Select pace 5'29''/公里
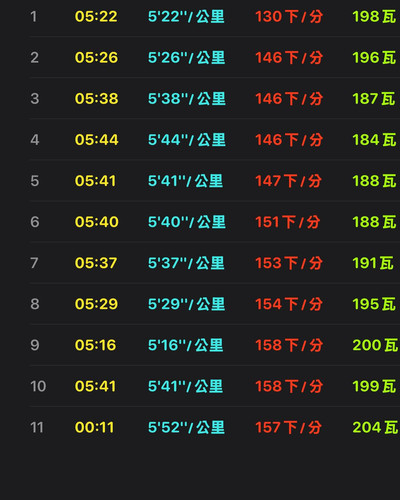Viewport: 400px width, 500px height. tap(187, 304)
